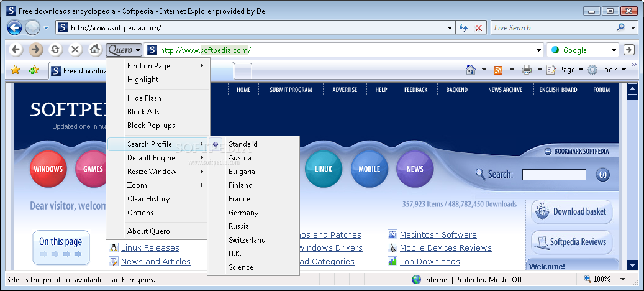Choose Block Ads in the Quero menu
Viewport: 644px width, 291px height.
158,111
